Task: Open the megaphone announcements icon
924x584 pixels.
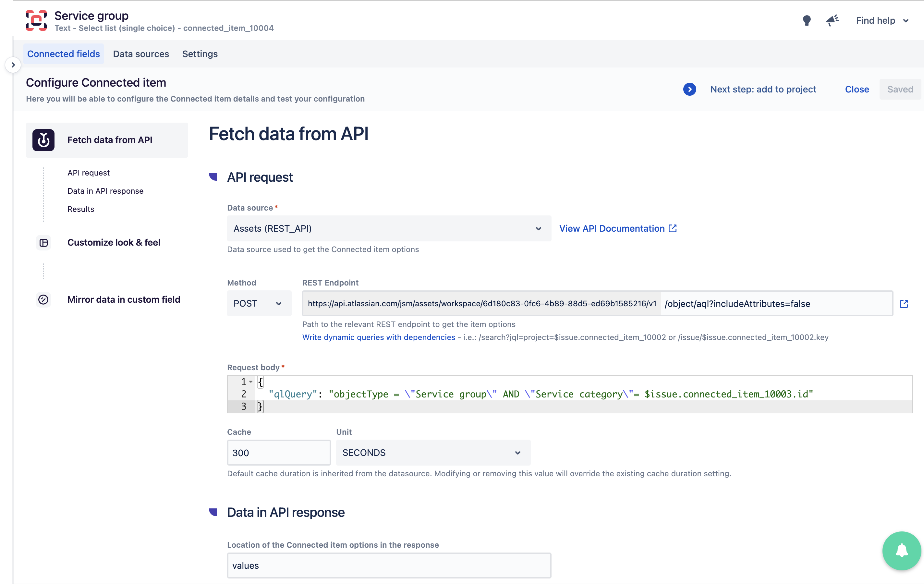Action: pyautogui.click(x=832, y=20)
